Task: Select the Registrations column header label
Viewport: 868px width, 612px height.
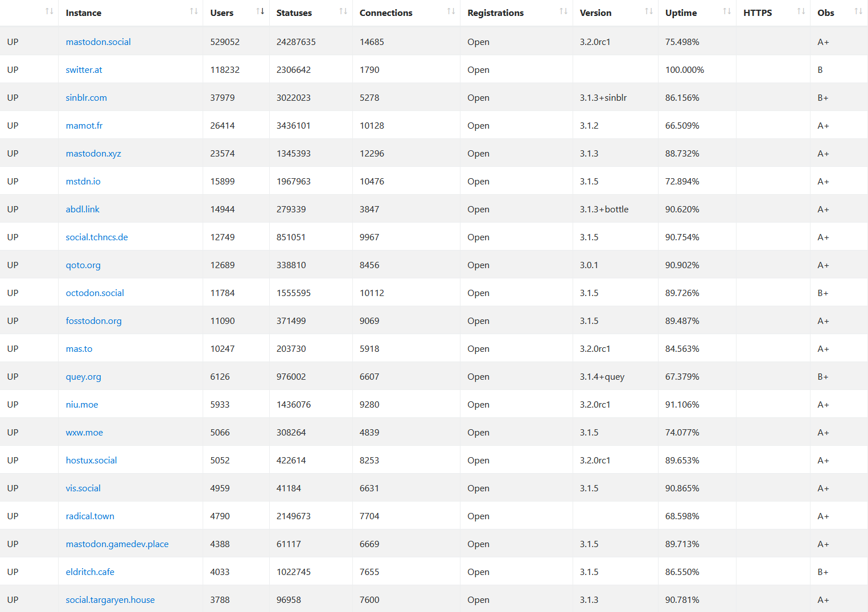Action: 495,13
